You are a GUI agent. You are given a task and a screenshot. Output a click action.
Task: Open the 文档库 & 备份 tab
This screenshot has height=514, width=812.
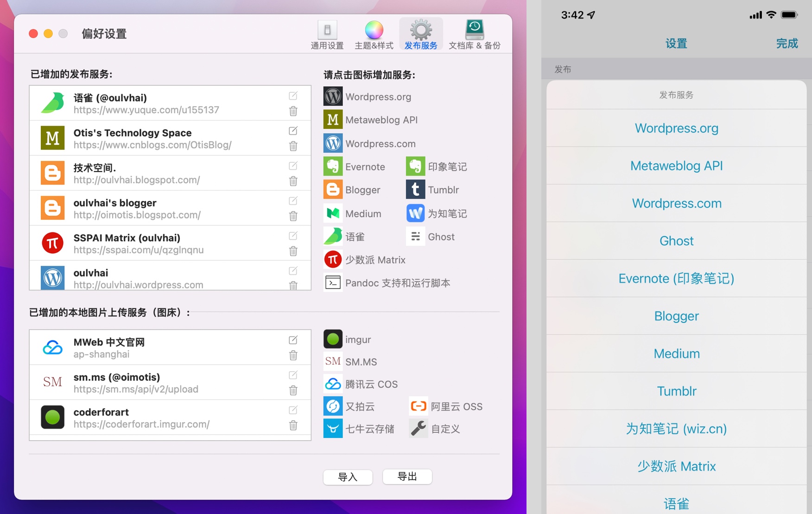coord(474,35)
